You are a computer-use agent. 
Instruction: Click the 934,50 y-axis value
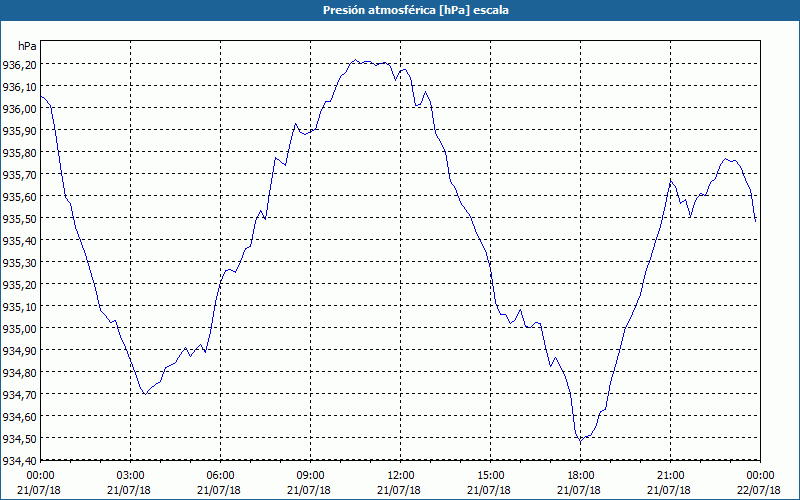20,438
